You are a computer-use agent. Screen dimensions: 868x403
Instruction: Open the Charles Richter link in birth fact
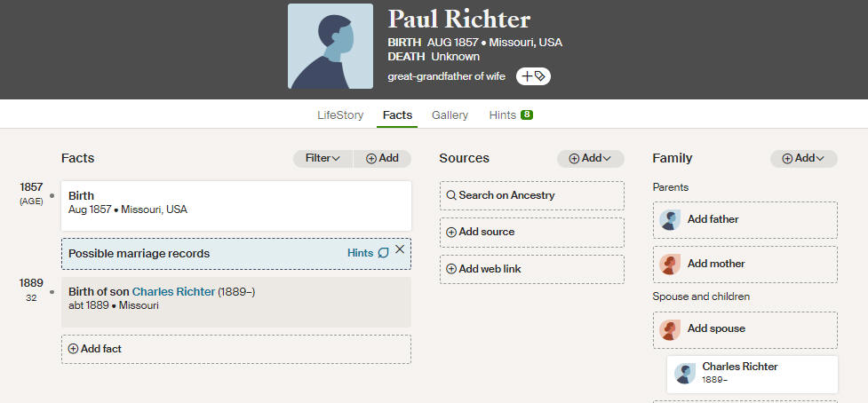(173, 292)
